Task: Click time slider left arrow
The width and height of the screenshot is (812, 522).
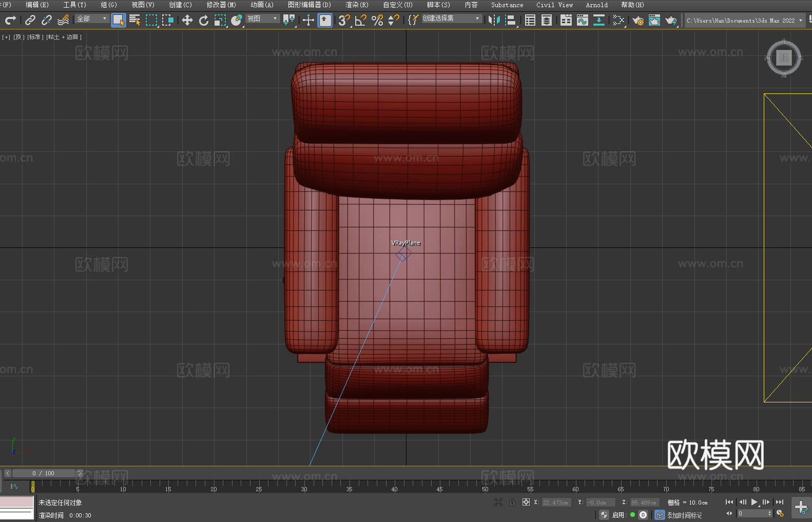Action: point(7,473)
